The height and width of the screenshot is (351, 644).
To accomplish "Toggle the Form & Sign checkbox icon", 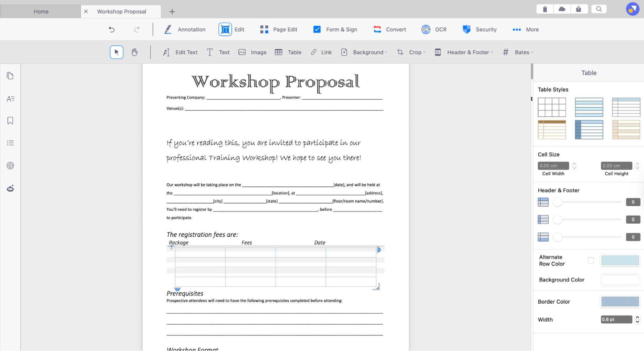I will coord(317,29).
